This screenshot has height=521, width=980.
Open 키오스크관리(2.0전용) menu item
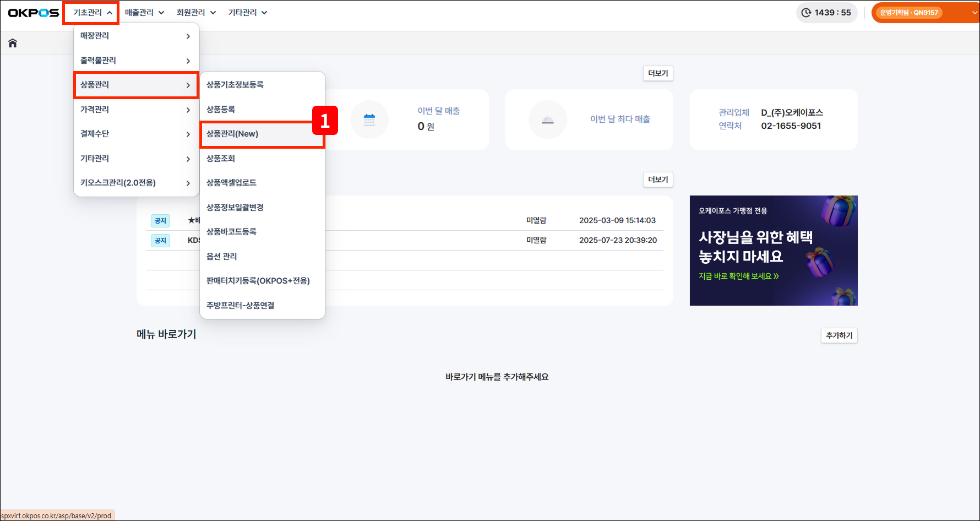tap(136, 183)
